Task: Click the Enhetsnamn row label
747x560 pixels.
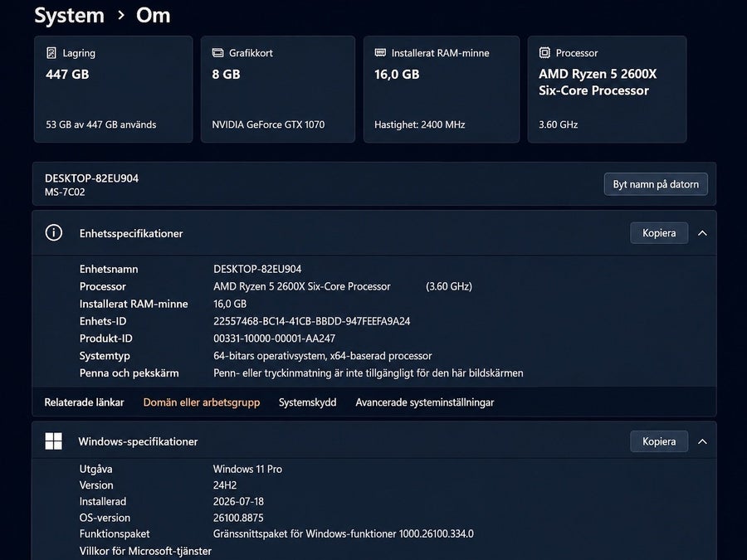Action: tap(109, 269)
